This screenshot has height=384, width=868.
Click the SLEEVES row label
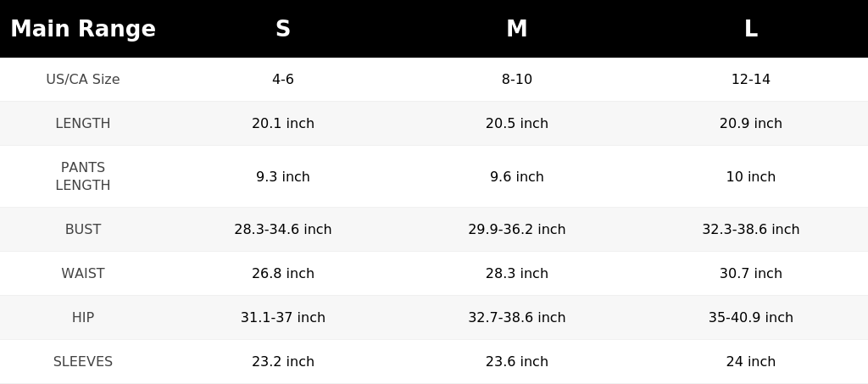pyautogui.click(x=83, y=361)
